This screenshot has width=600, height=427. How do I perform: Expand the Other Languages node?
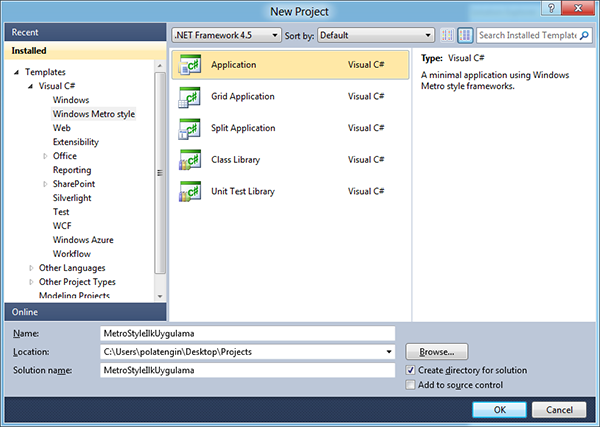[31, 268]
